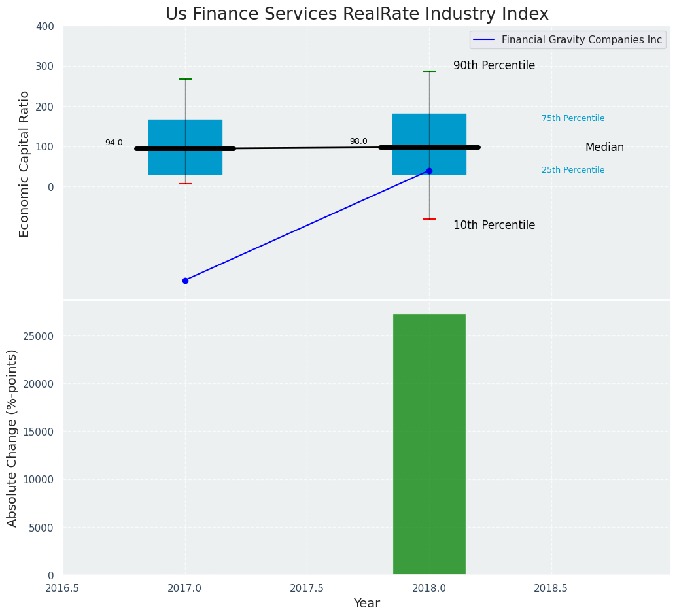
Task: Select the '25th Percentile' label
Action: tap(573, 170)
